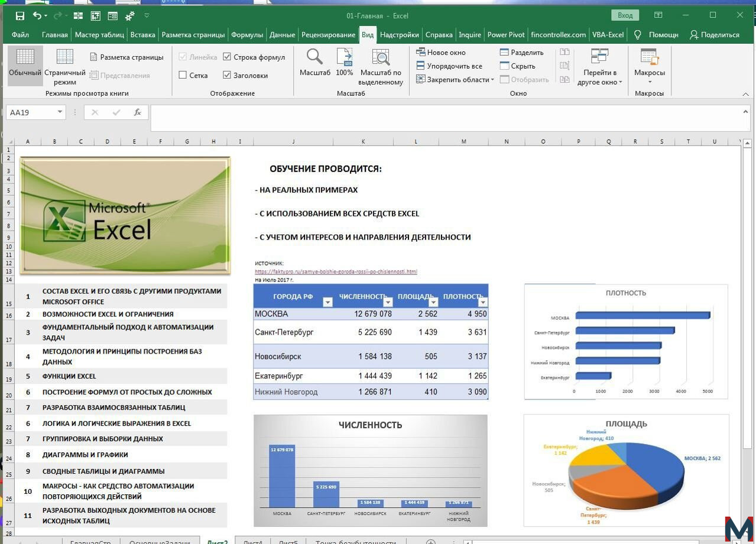Reset zoom with the 100% button
The height and width of the screenshot is (544, 756).
click(x=345, y=63)
